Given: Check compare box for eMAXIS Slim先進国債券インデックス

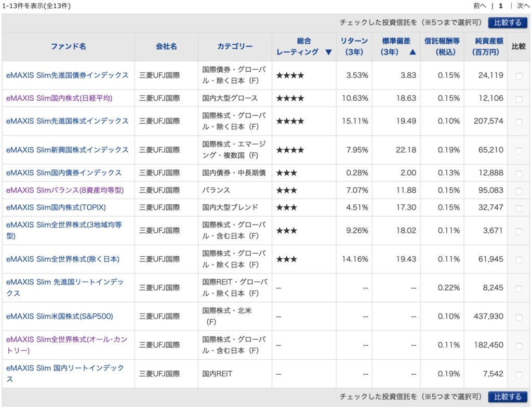Looking at the screenshot, I should point(518,76).
